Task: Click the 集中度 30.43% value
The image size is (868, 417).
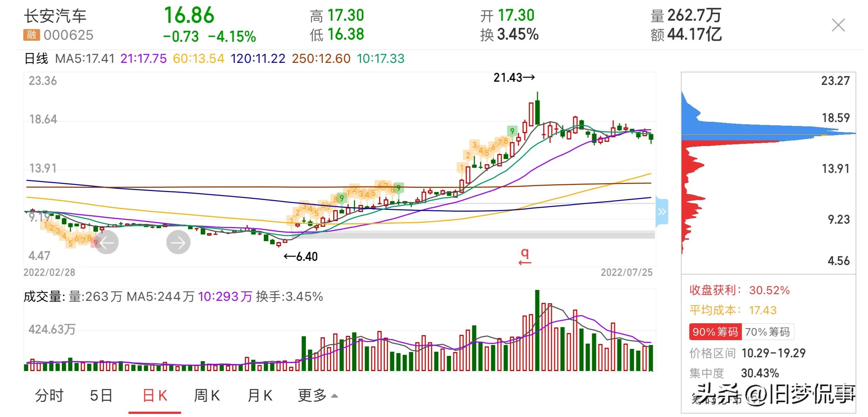Action: (x=760, y=373)
